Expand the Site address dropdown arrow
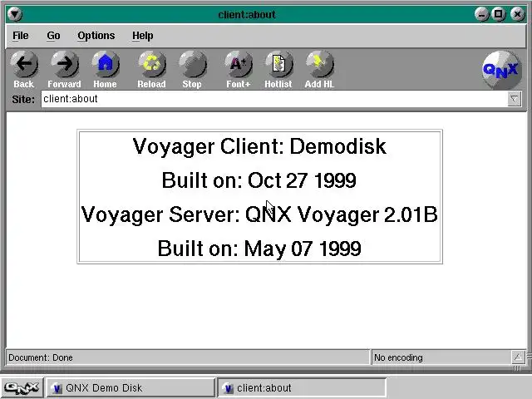The width and height of the screenshot is (532, 399). (515, 99)
